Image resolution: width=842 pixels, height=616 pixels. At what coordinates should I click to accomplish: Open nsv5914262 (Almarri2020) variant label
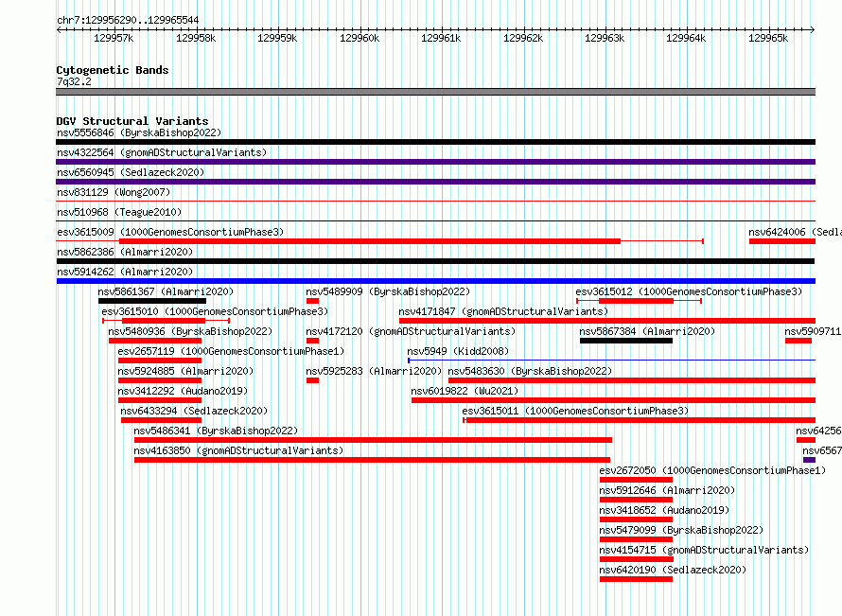pyautogui.click(x=125, y=272)
